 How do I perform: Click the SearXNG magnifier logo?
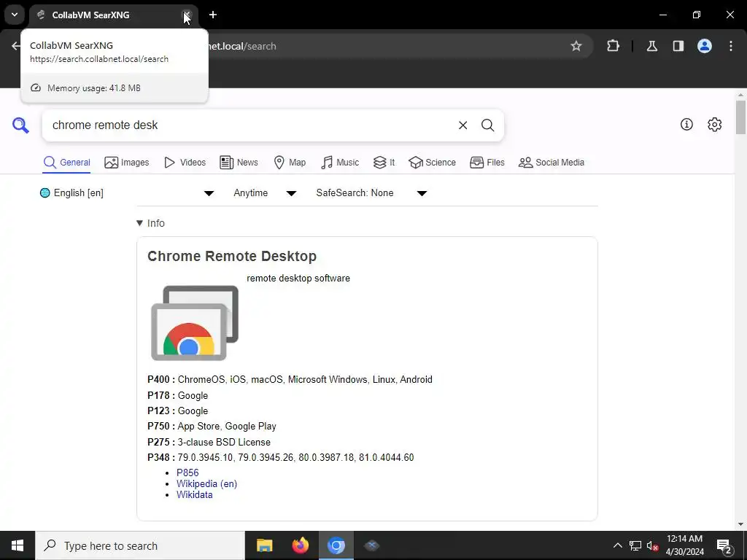pyautogui.click(x=20, y=125)
